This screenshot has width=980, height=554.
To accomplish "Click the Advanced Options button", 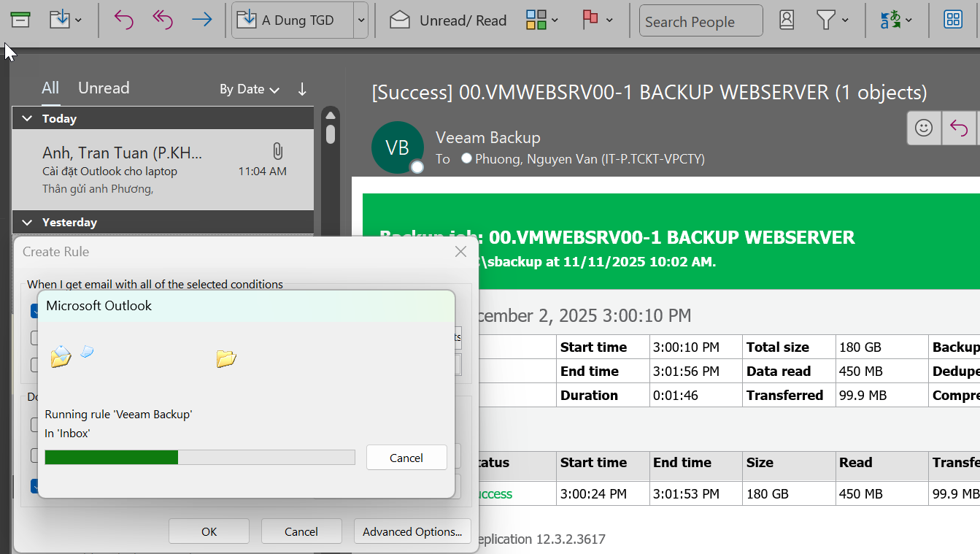I will (412, 531).
